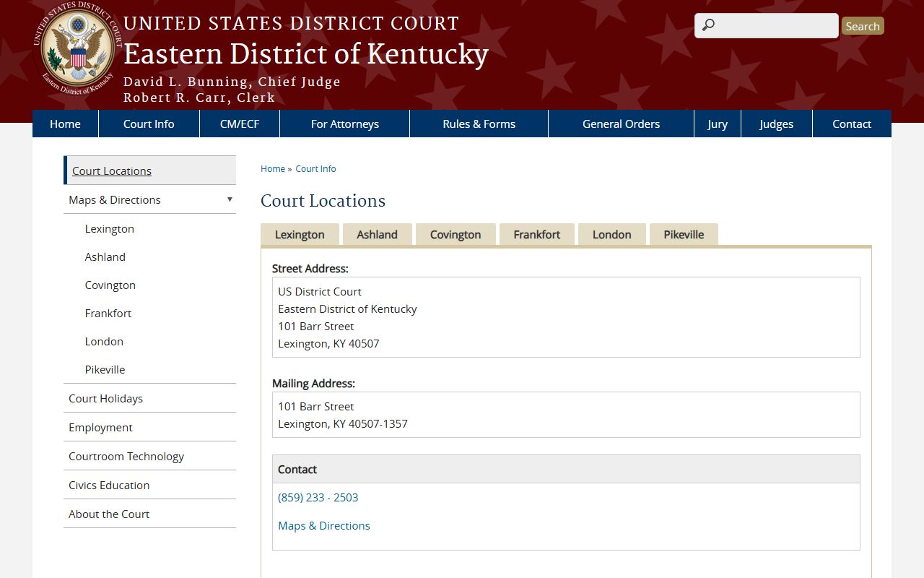The image size is (924, 578).
Task: Open About the Court sidebar link
Action: [150, 514]
